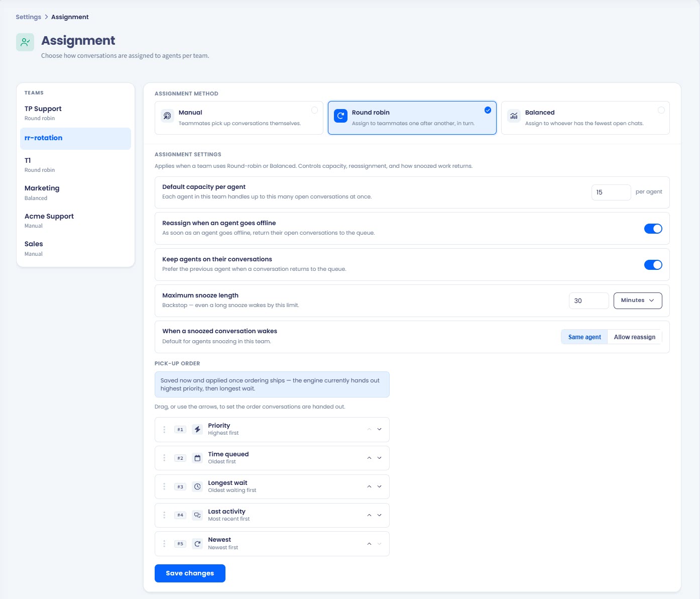The width and height of the screenshot is (700, 599).
Task: Open the TP Support team
Action: click(75, 113)
